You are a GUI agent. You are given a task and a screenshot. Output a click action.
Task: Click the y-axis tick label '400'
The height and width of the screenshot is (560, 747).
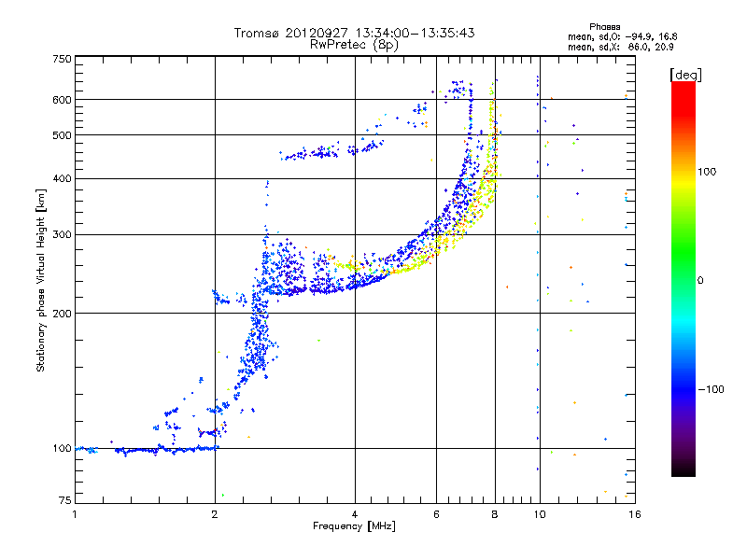pos(62,179)
